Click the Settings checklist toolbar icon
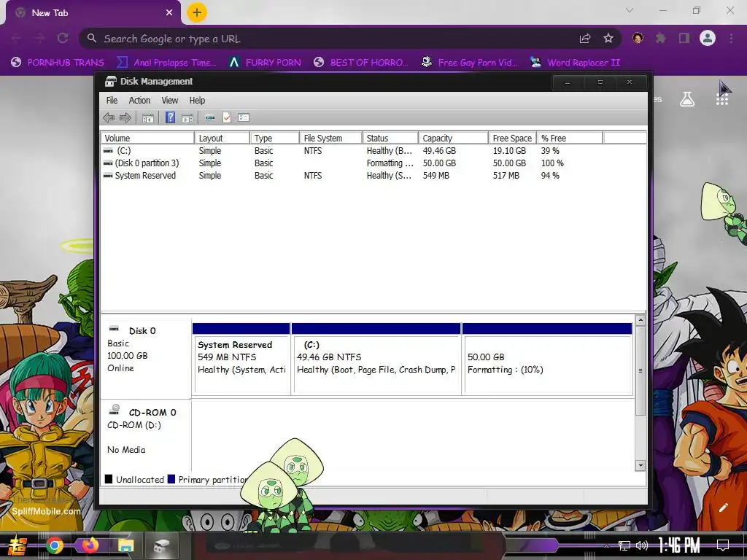747x560 pixels. (x=244, y=117)
